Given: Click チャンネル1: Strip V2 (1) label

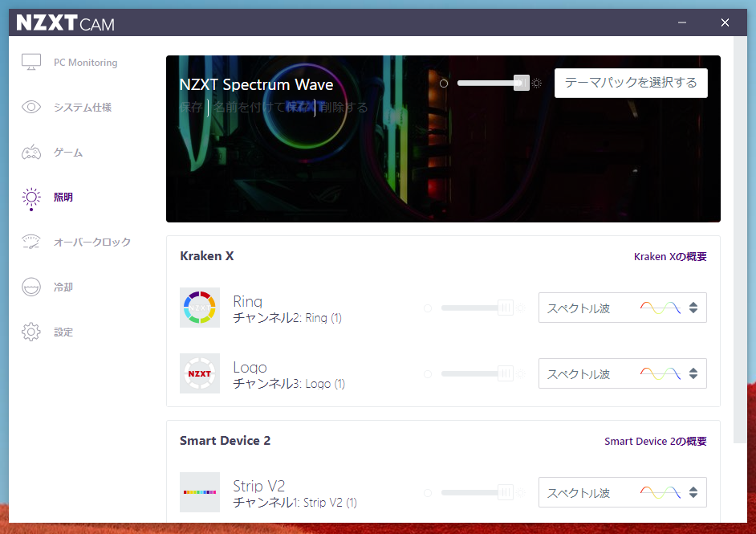Looking at the screenshot, I should [x=295, y=503].
